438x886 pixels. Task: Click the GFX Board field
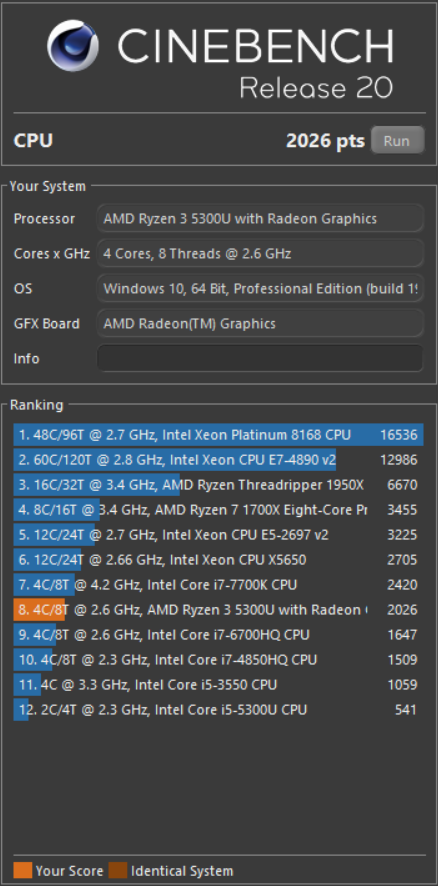pos(260,323)
